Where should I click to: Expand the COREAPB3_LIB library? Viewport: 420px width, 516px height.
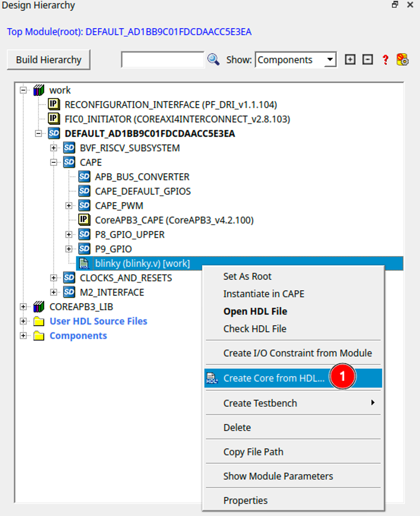tap(23, 307)
